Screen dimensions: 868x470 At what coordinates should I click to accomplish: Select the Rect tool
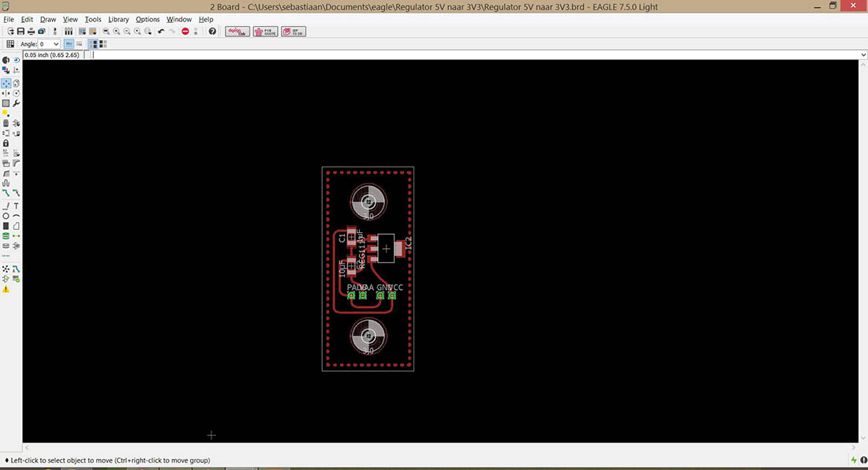click(6, 226)
